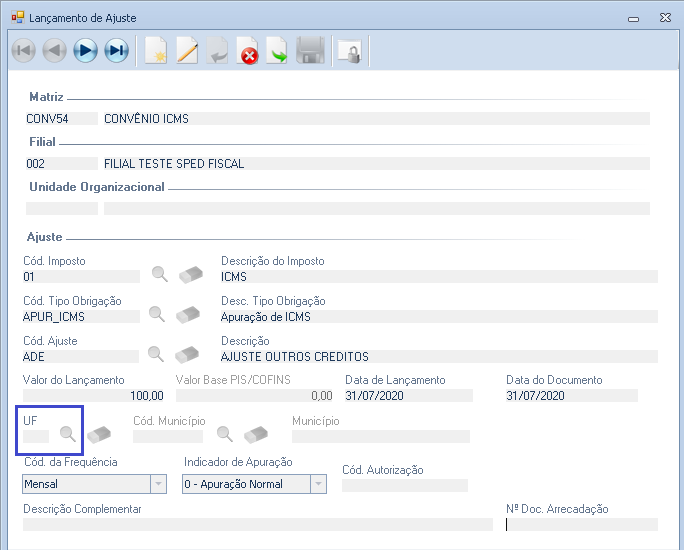The height and width of the screenshot is (550, 684).
Task: Click Desc. Tipo Obrigação field
Action: click(x=439, y=317)
